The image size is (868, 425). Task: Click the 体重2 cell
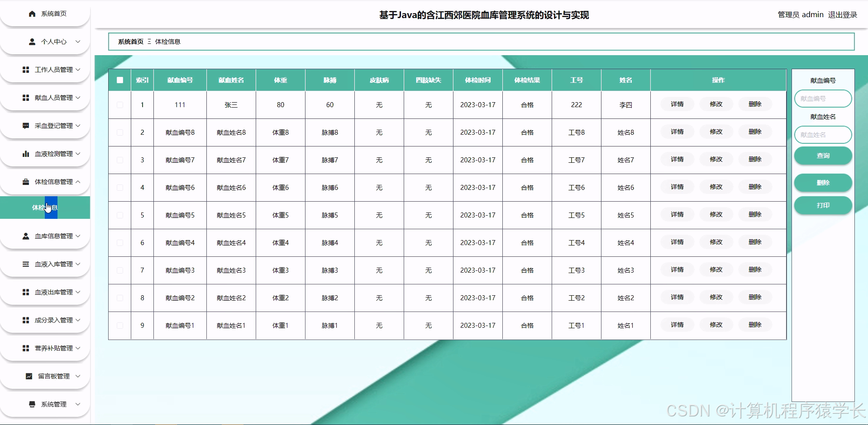pyautogui.click(x=281, y=298)
